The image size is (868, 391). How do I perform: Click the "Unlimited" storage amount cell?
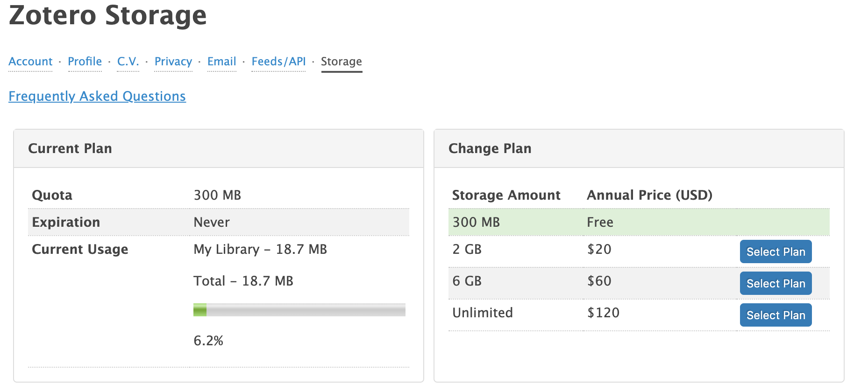[483, 313]
